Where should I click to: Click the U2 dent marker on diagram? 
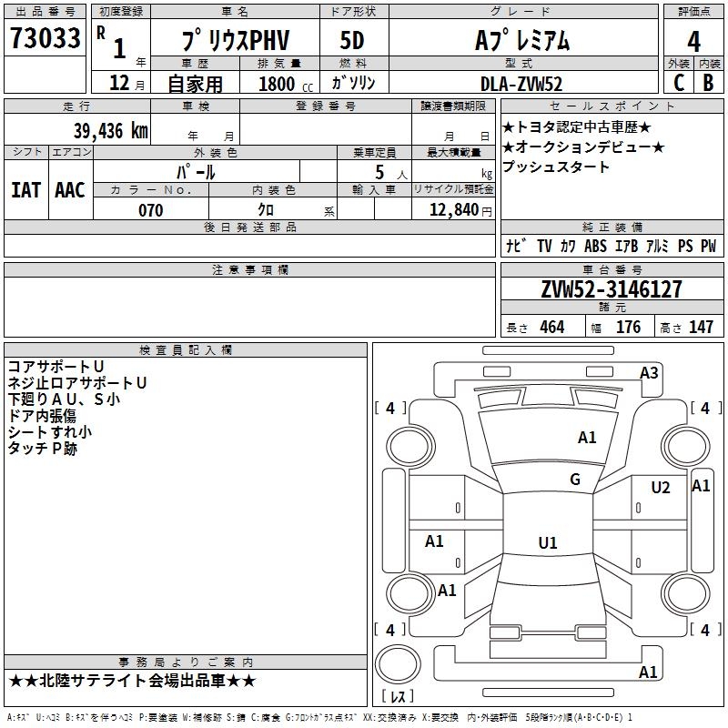(661, 488)
